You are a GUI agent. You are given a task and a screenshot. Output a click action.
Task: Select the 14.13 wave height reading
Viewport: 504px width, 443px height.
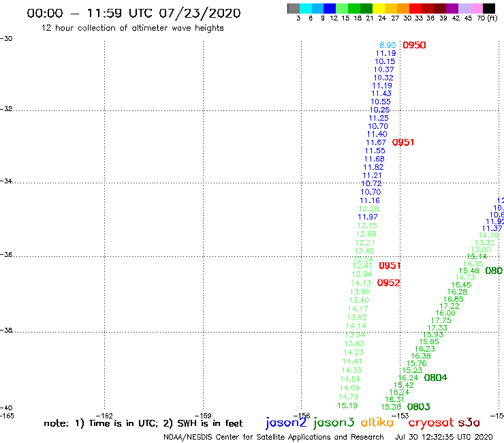[x=361, y=283]
